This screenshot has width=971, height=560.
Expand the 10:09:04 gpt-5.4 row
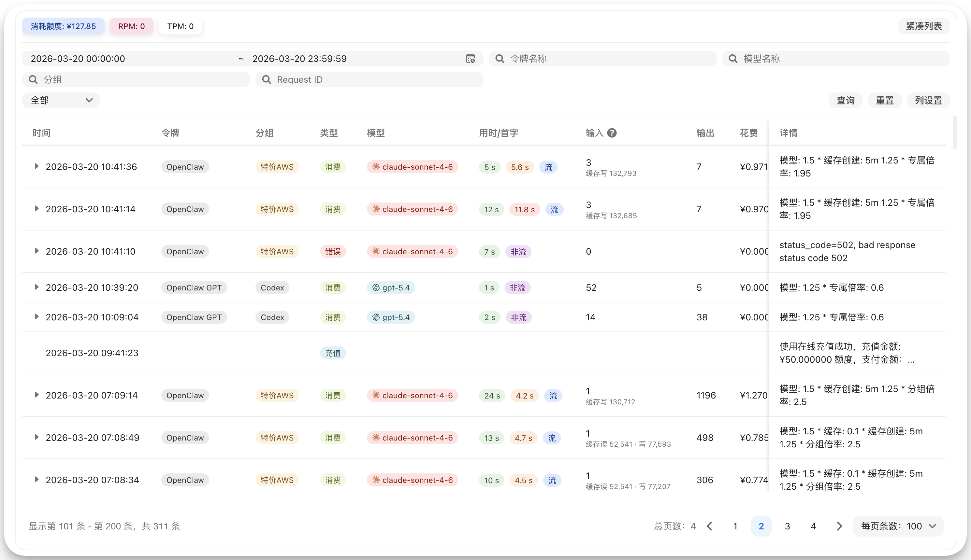(x=36, y=316)
